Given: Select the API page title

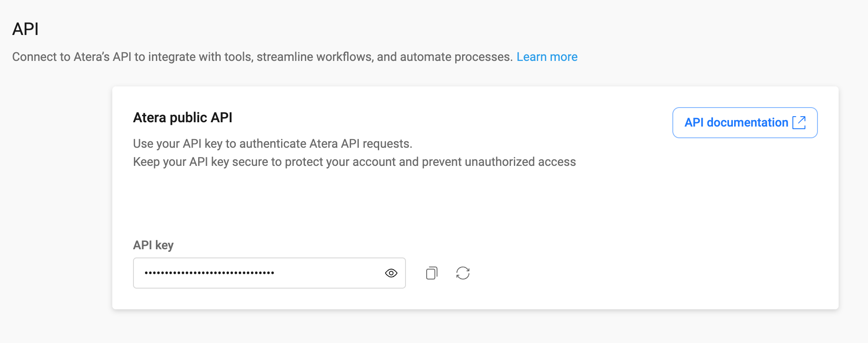Looking at the screenshot, I should [25, 29].
